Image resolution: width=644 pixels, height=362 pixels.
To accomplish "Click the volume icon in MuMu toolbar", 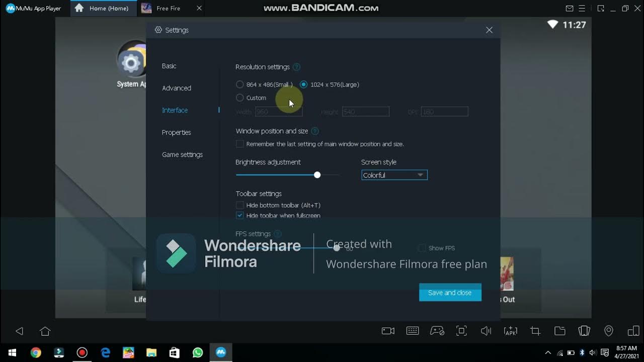I will [486, 331].
